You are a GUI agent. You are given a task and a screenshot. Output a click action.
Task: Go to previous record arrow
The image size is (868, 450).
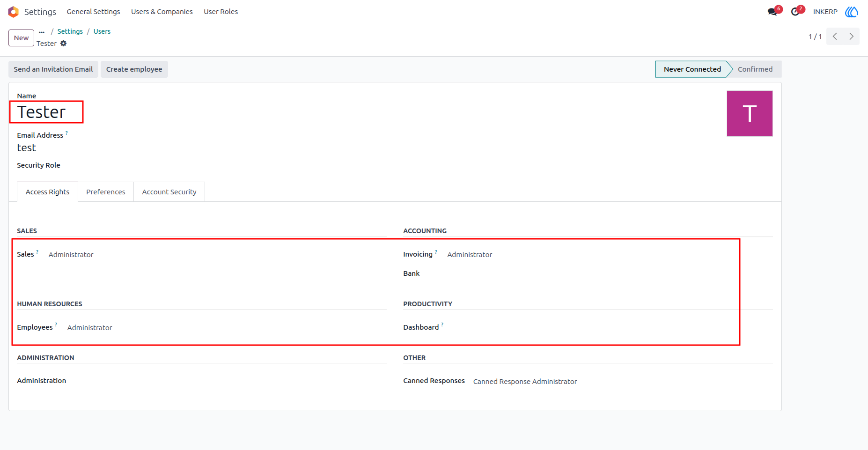(x=835, y=37)
